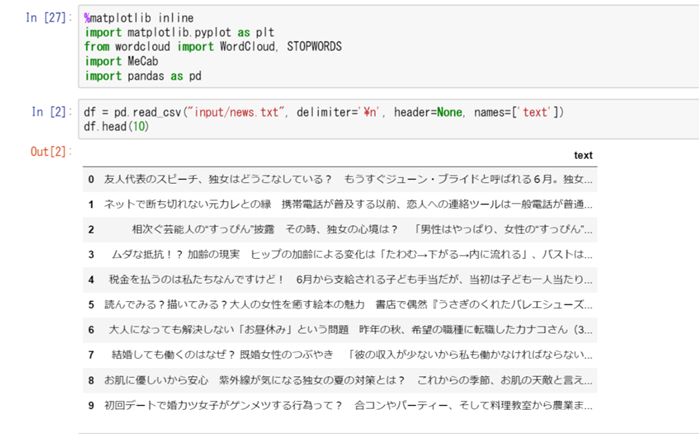Click row 9 text about 初回デートで婚カツ女子
This screenshot has height=434, width=699.
coord(348,405)
